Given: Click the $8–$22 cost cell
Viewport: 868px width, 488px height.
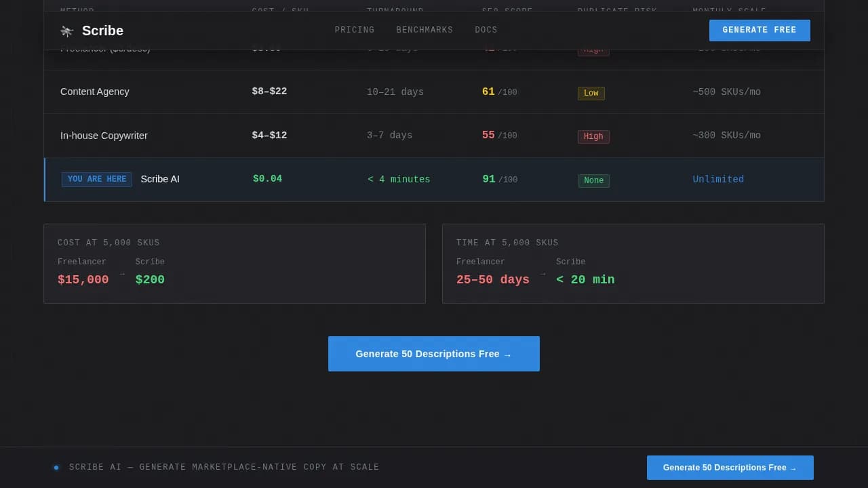Looking at the screenshot, I should [269, 91].
